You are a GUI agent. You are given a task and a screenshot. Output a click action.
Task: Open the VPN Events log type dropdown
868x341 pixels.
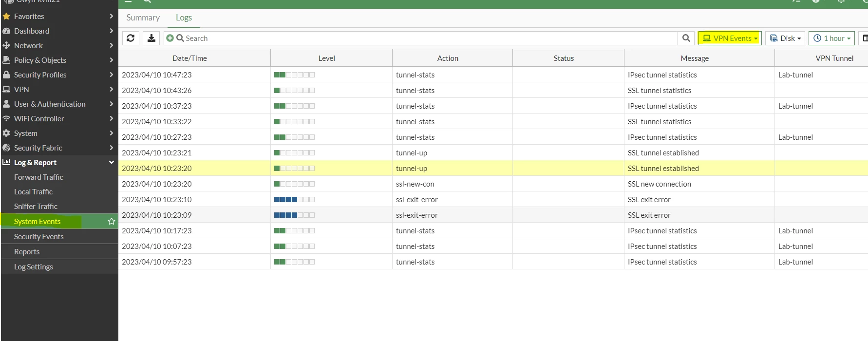[x=730, y=38]
